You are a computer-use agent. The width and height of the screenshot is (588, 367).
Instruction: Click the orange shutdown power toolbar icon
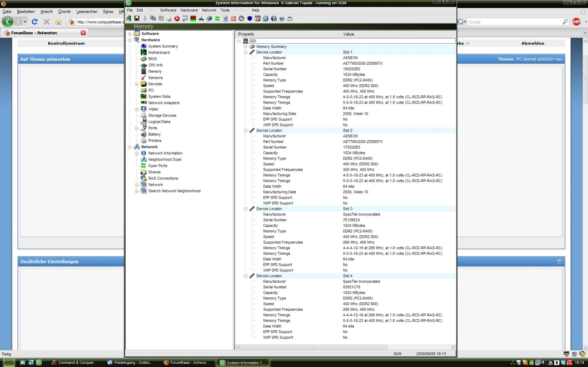pyautogui.click(x=234, y=19)
